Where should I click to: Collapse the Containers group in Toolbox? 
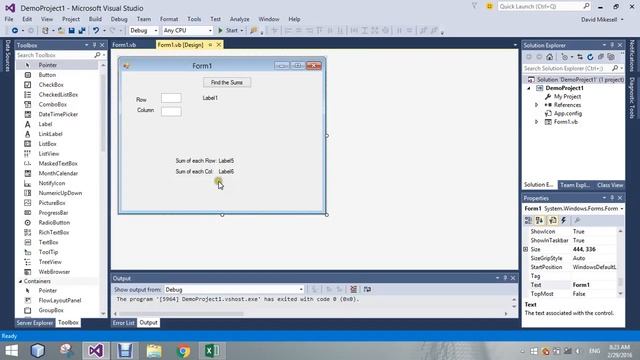point(20,281)
